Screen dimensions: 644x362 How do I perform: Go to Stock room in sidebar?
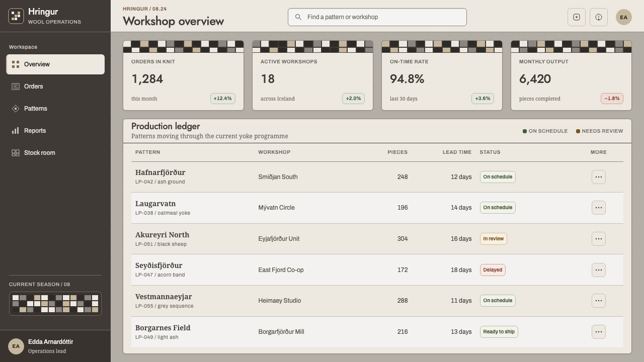click(55, 153)
